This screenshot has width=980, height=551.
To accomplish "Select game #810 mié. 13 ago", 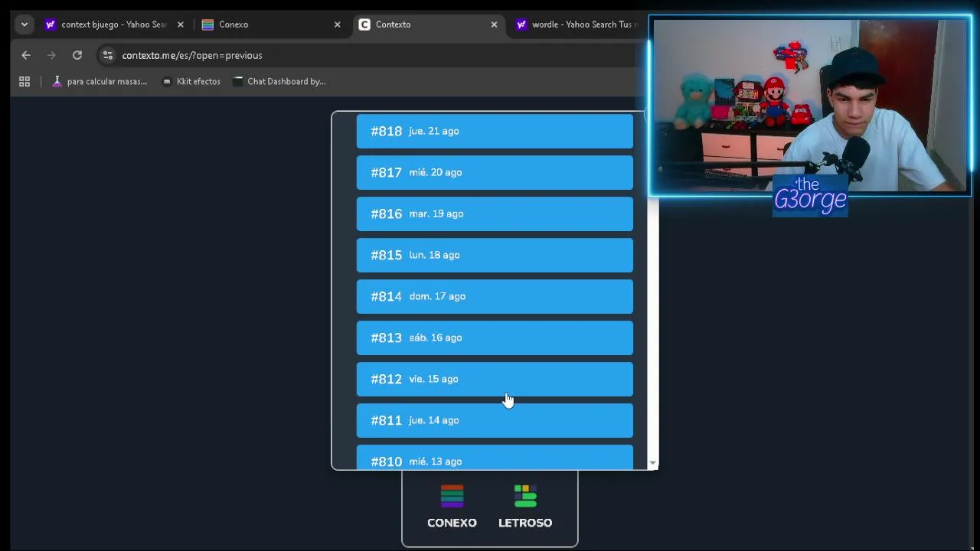I will click(x=495, y=457).
